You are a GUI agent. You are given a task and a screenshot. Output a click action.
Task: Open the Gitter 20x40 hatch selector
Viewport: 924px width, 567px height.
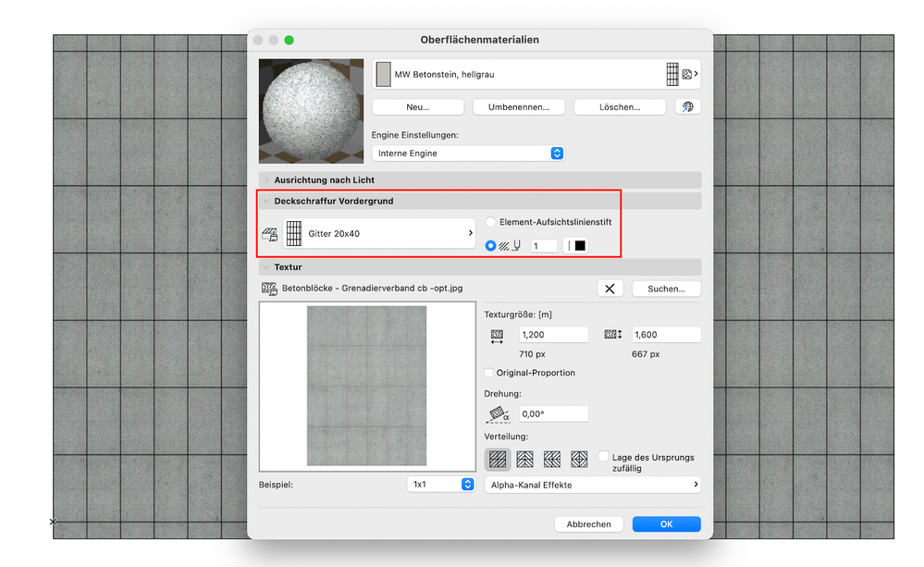(379, 233)
